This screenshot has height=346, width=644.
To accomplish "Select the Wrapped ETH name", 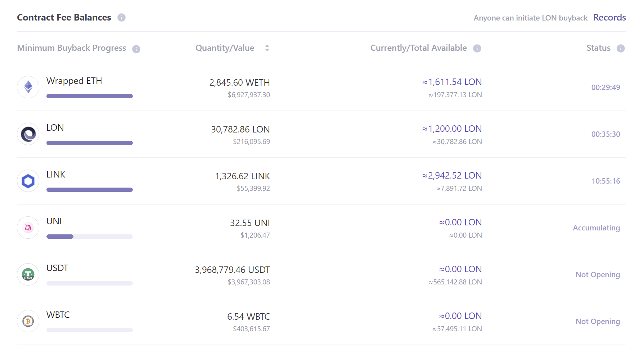I will click(74, 81).
